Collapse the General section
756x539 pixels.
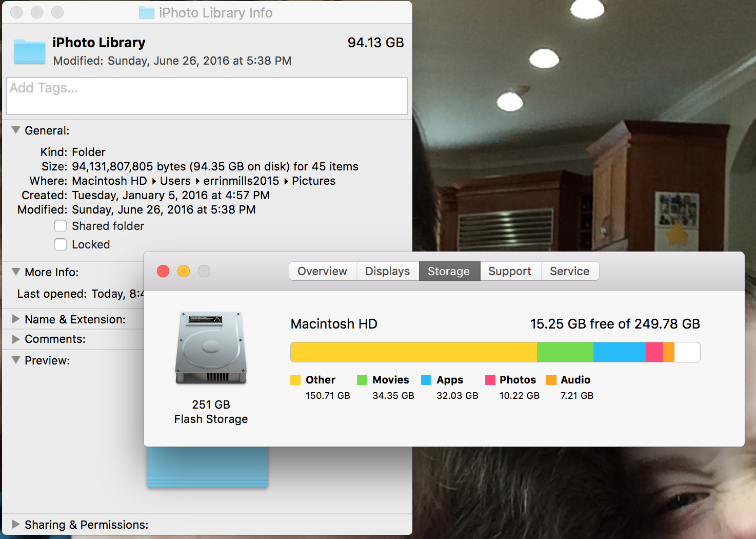tap(16, 130)
